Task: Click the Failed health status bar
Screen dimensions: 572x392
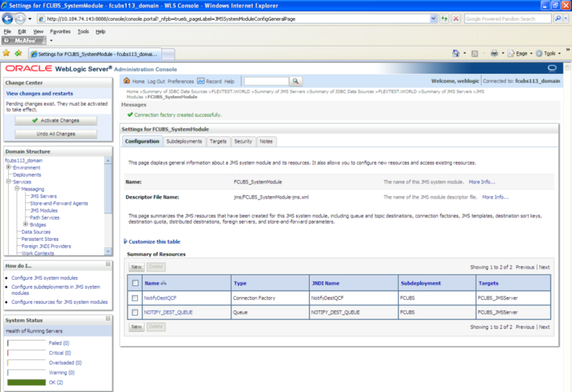Action: 26,343
